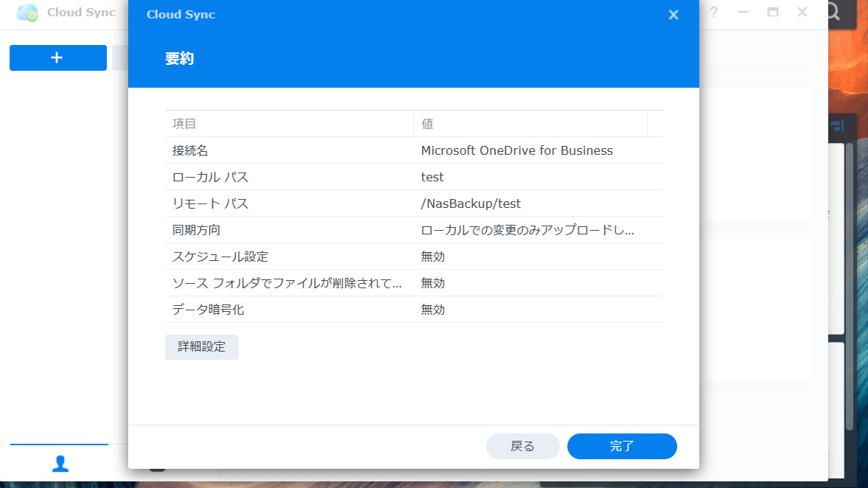Select local path value test
This screenshot has width=868, height=488.
[x=432, y=177]
